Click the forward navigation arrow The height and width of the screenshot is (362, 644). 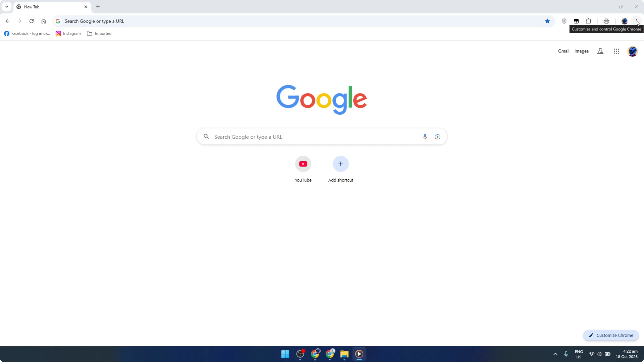pyautogui.click(x=19, y=21)
